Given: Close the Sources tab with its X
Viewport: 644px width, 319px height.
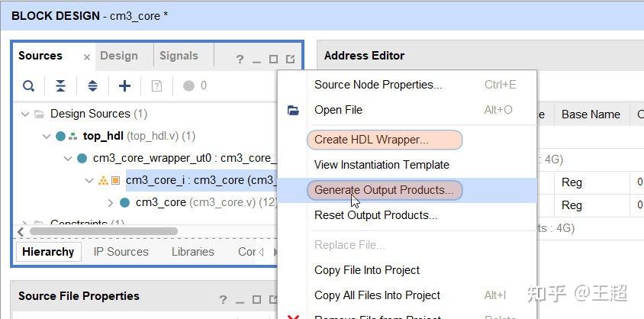Looking at the screenshot, I should click(x=87, y=57).
